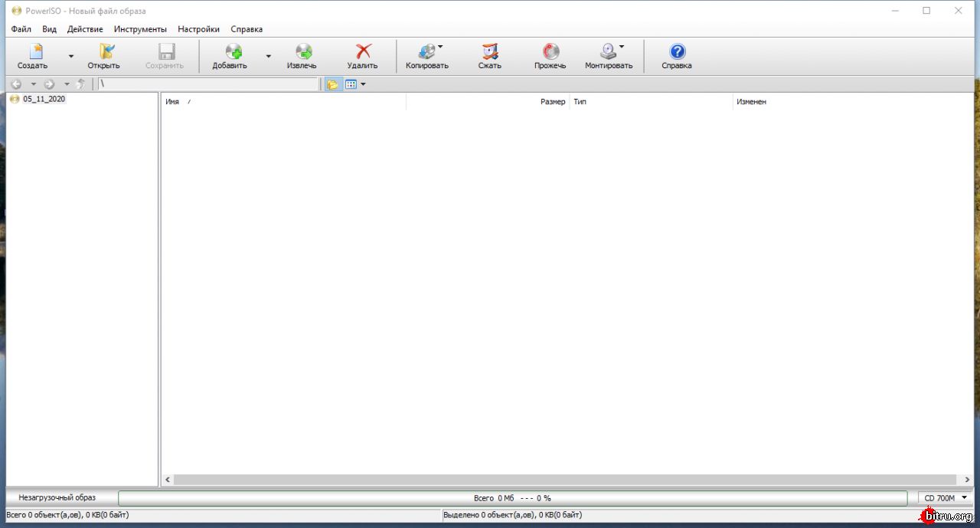This screenshot has height=528, width=980.
Task: Click the horizontal scrollbar left arrow
Action: pos(168,480)
